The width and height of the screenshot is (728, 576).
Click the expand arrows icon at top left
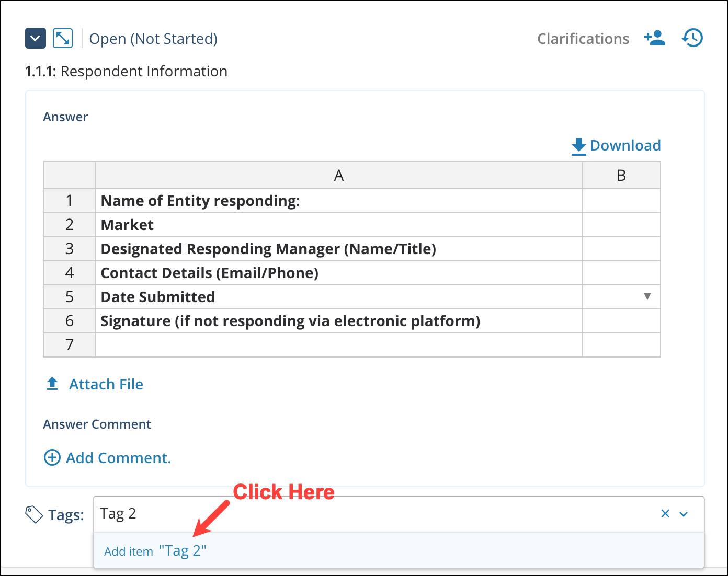tap(62, 38)
